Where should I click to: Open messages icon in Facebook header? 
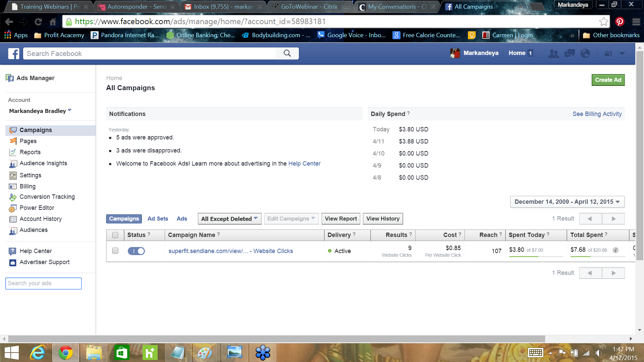[570, 54]
